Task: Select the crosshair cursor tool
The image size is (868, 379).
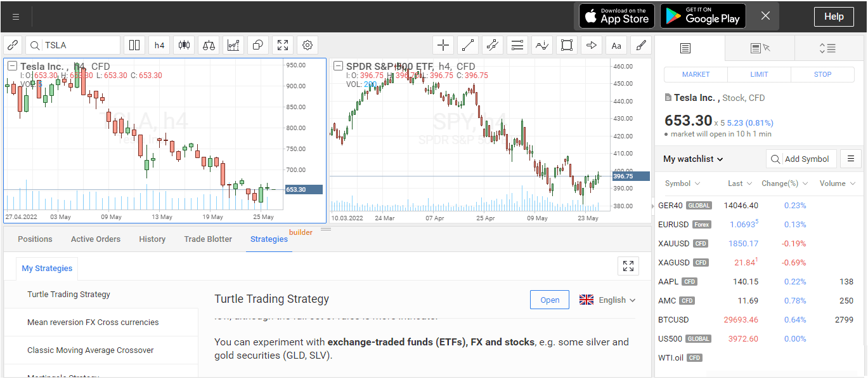Action: coord(443,45)
